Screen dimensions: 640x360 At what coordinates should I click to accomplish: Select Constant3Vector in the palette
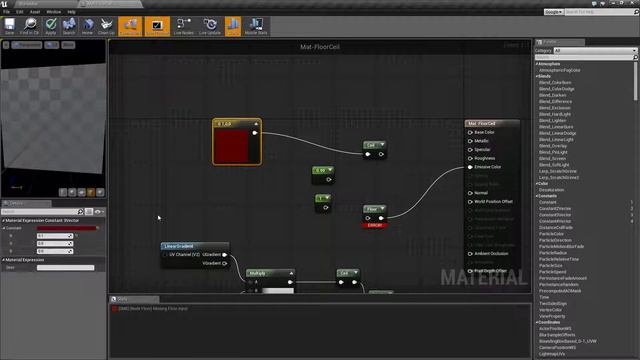555,215
